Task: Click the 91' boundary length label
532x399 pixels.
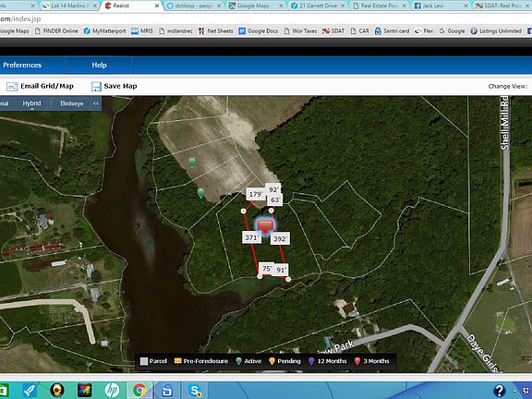Action: pyautogui.click(x=282, y=270)
